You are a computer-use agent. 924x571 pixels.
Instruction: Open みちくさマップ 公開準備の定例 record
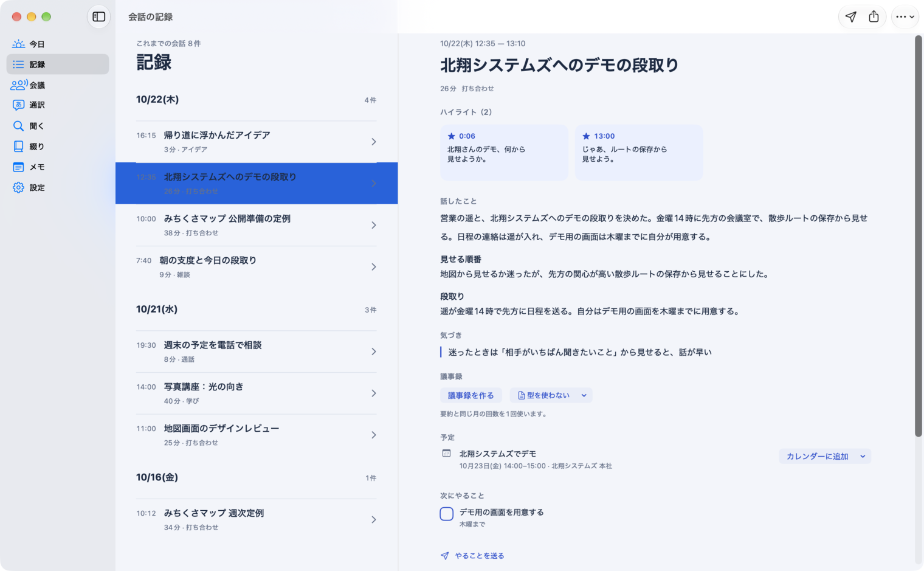click(257, 225)
